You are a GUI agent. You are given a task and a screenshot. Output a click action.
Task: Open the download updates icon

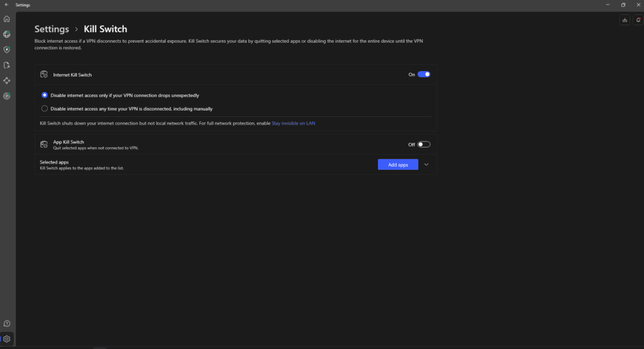[x=625, y=20]
